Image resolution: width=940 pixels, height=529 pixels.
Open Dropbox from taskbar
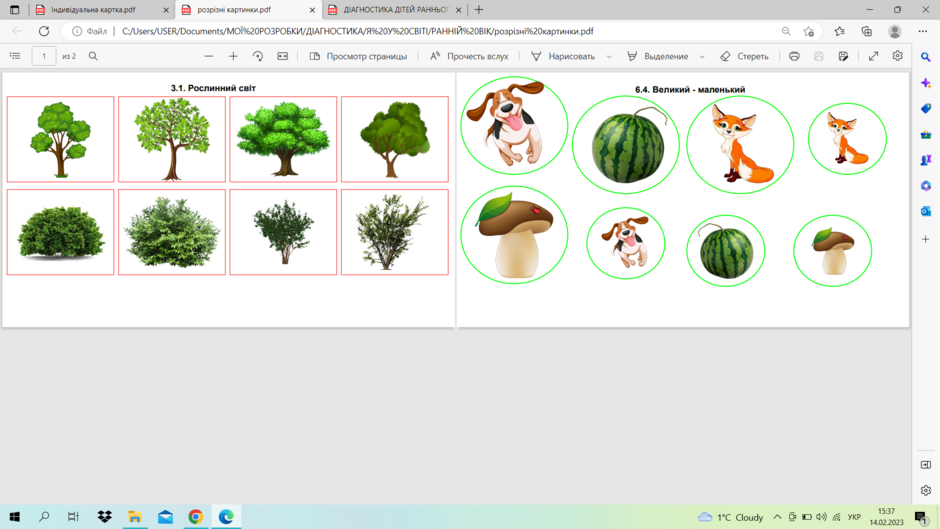tap(105, 516)
